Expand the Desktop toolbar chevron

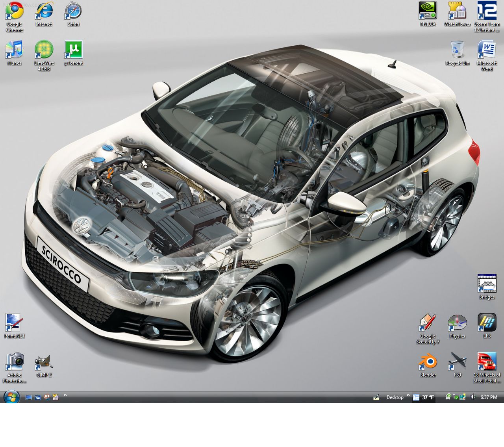(408, 395)
